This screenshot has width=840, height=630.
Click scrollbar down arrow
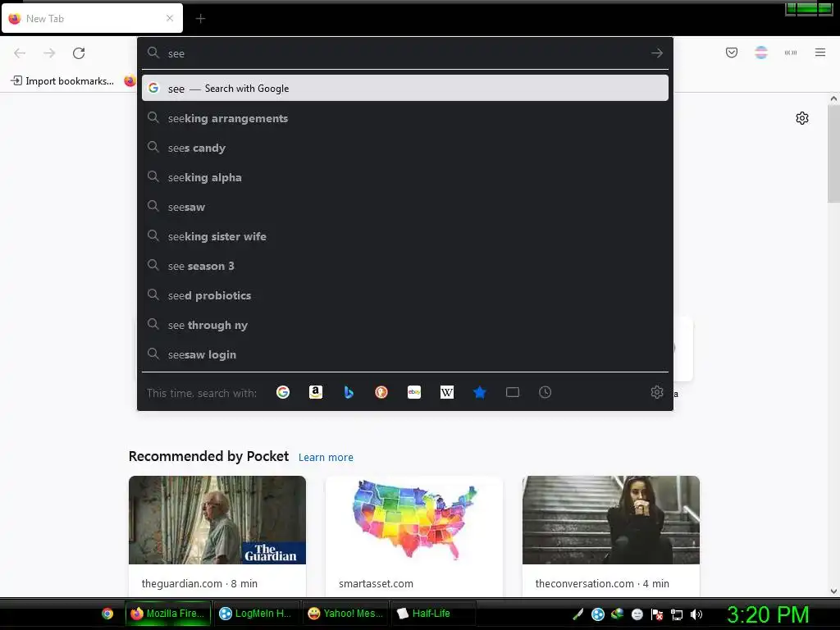[833, 591]
